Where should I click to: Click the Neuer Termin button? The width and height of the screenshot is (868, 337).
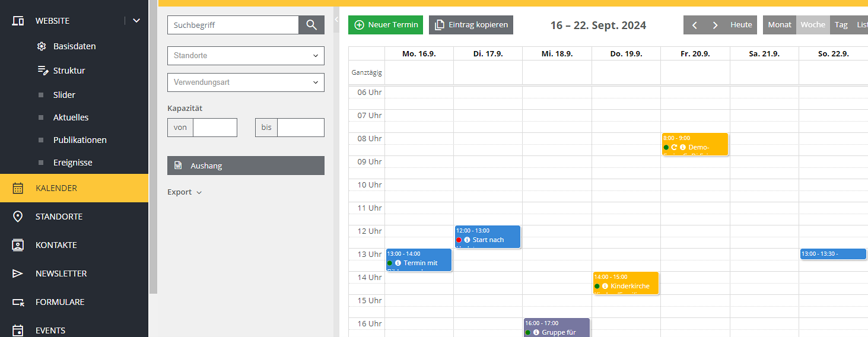386,25
